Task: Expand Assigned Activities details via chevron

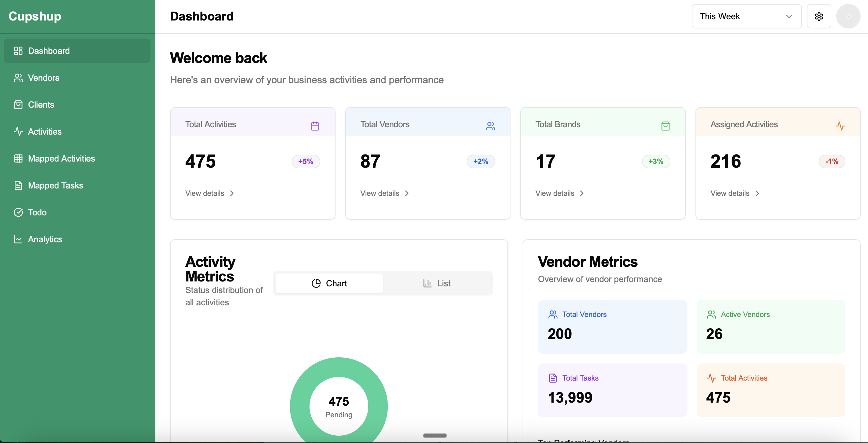Action: pos(757,193)
